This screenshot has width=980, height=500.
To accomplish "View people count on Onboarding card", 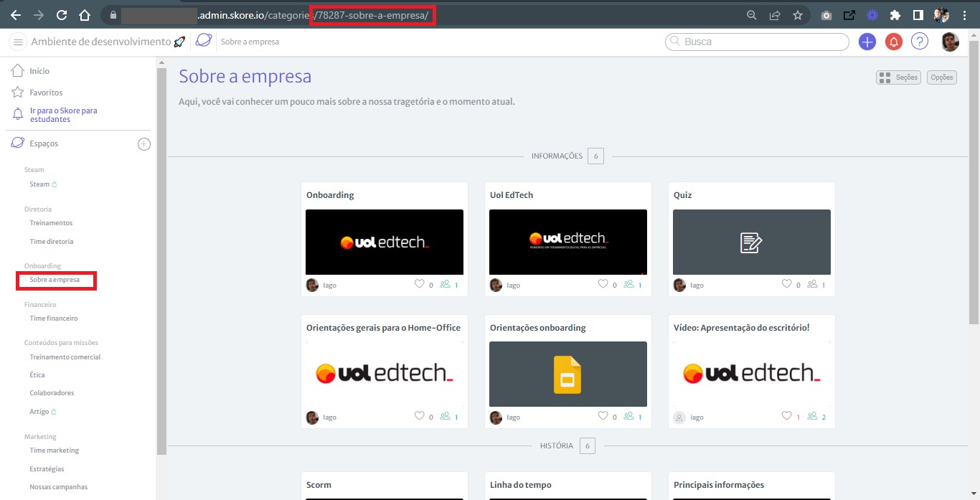I will (449, 285).
